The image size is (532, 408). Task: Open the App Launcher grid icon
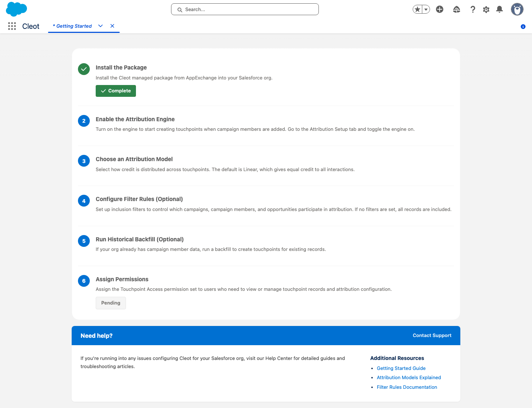pyautogui.click(x=12, y=26)
